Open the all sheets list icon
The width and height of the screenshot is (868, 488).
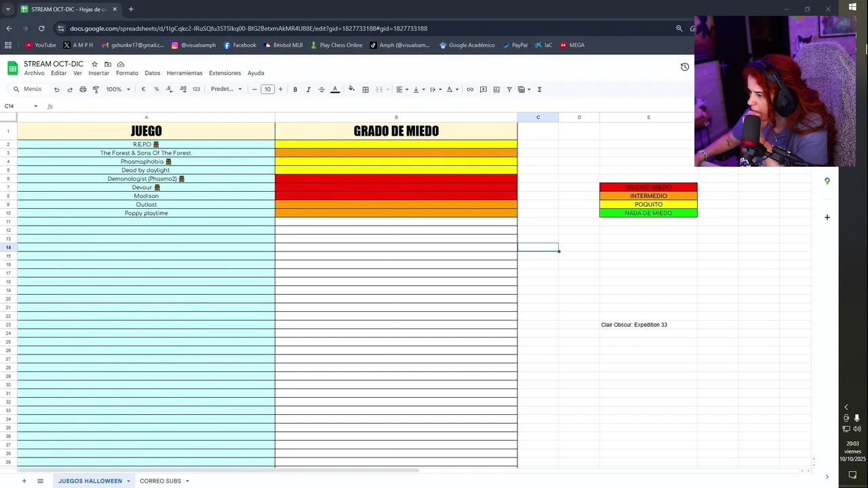[x=40, y=481]
